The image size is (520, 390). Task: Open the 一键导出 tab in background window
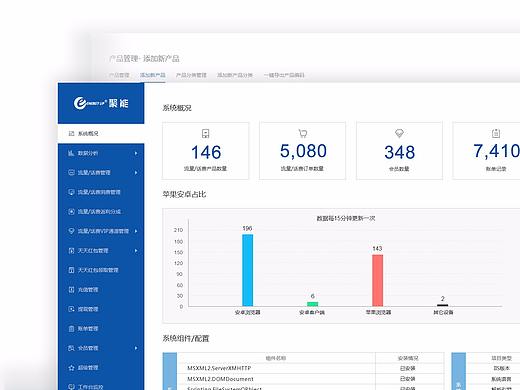[284, 75]
